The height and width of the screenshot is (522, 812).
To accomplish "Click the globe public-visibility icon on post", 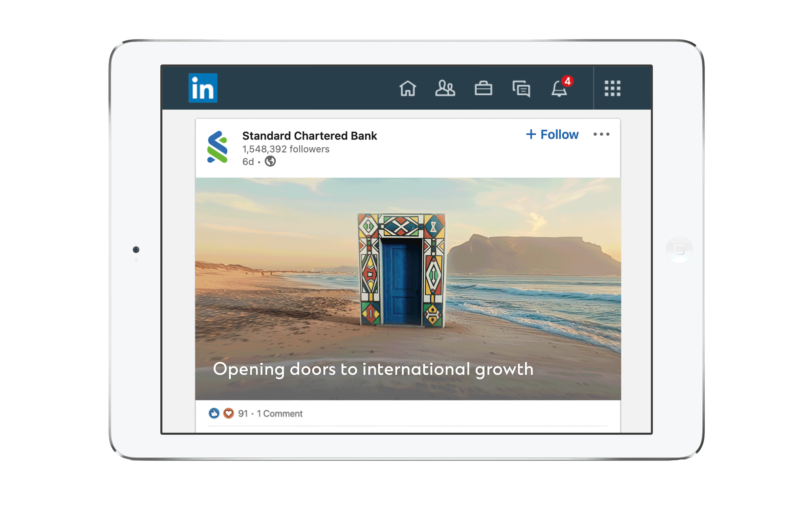I will [269, 162].
